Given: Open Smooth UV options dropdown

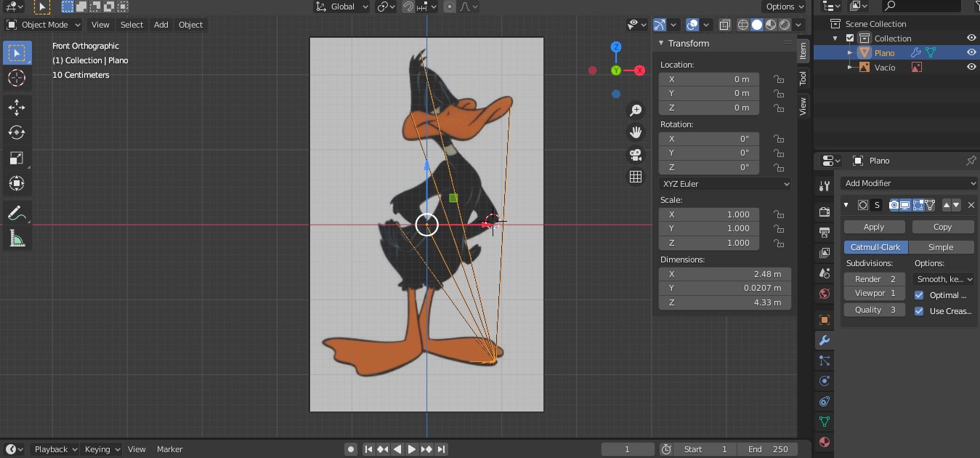Looking at the screenshot, I should point(944,279).
